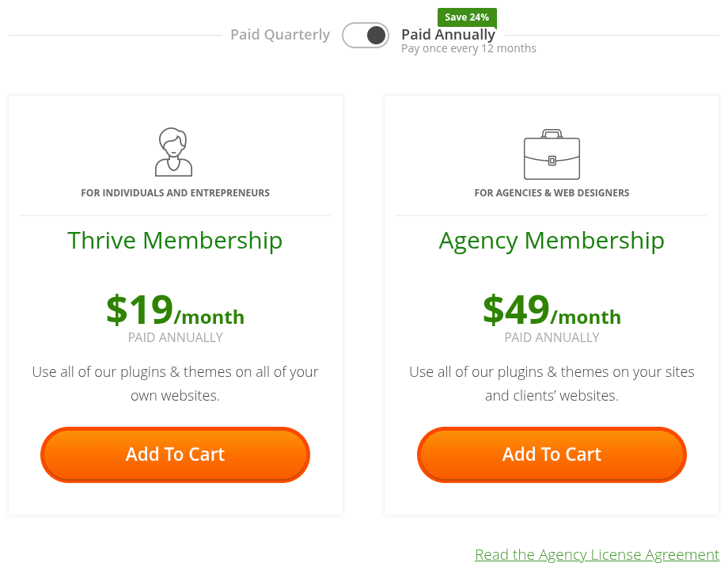Click the $19/month price

click(x=175, y=310)
